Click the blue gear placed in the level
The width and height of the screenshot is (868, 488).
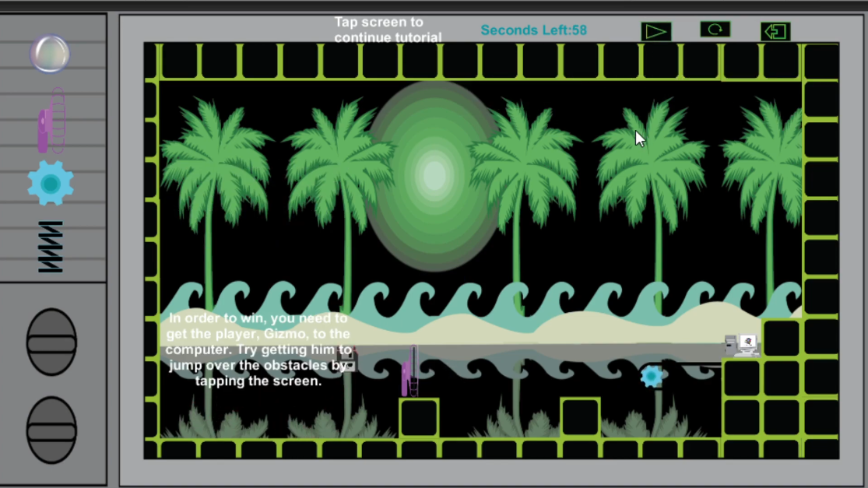pos(651,377)
